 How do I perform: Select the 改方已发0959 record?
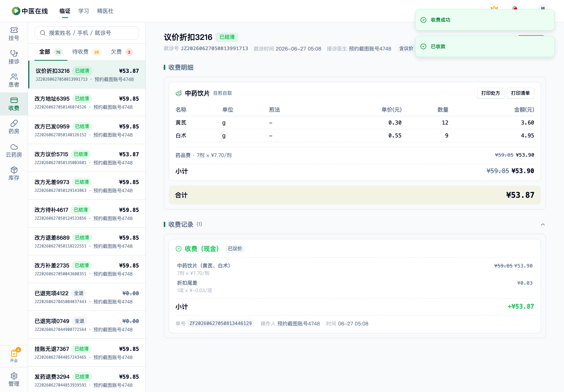[x=87, y=130]
